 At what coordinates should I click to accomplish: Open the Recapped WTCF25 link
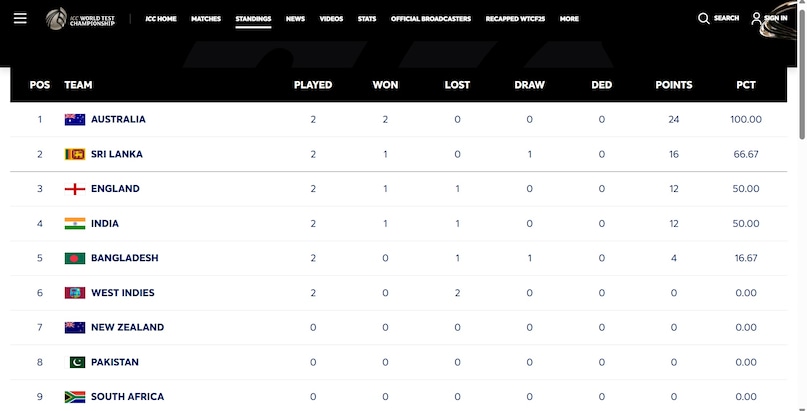[x=515, y=19]
